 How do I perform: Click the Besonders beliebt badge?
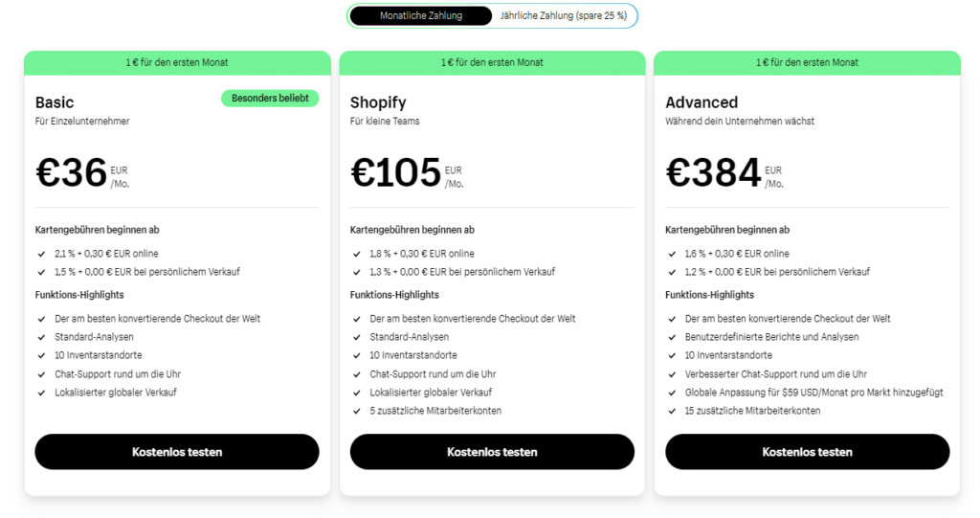[270, 99]
